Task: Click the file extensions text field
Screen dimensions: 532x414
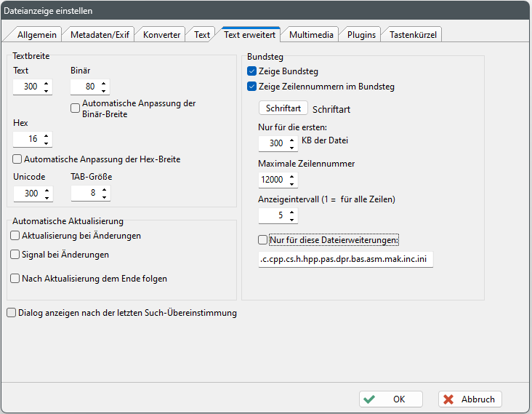Action: point(345,259)
